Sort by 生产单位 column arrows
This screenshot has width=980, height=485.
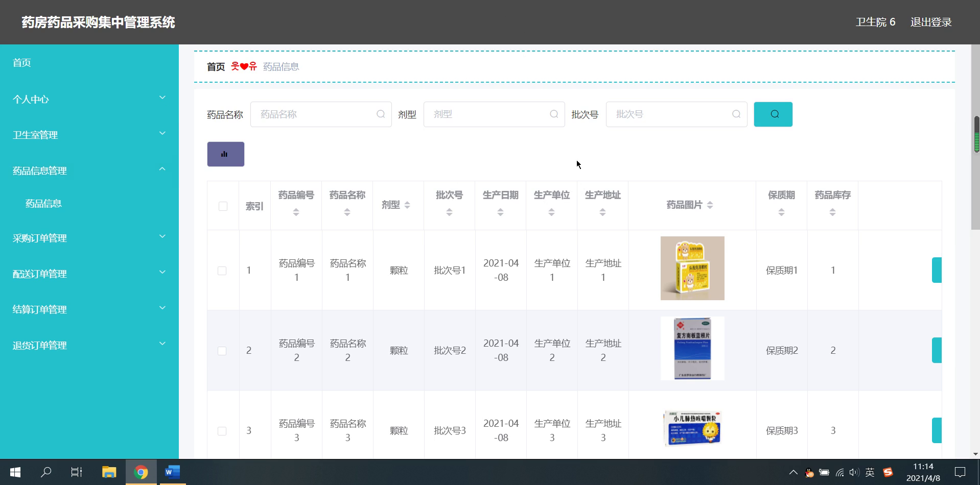[x=551, y=212]
